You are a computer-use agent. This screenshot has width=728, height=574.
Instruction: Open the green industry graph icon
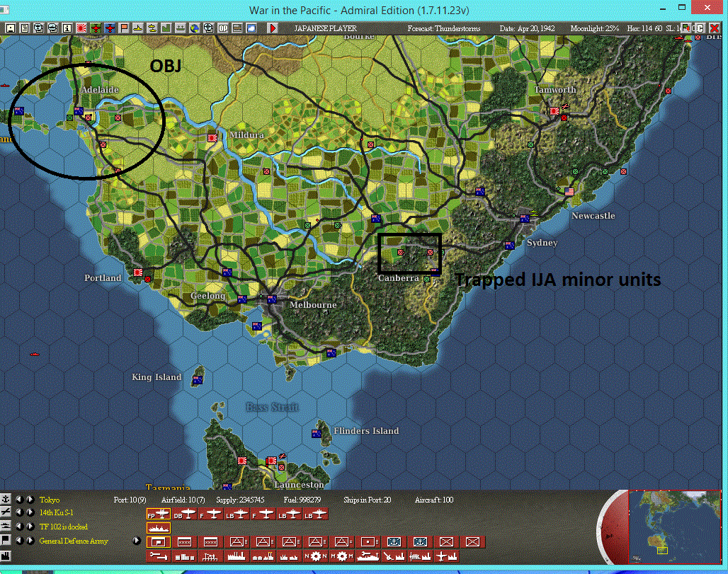click(166, 28)
